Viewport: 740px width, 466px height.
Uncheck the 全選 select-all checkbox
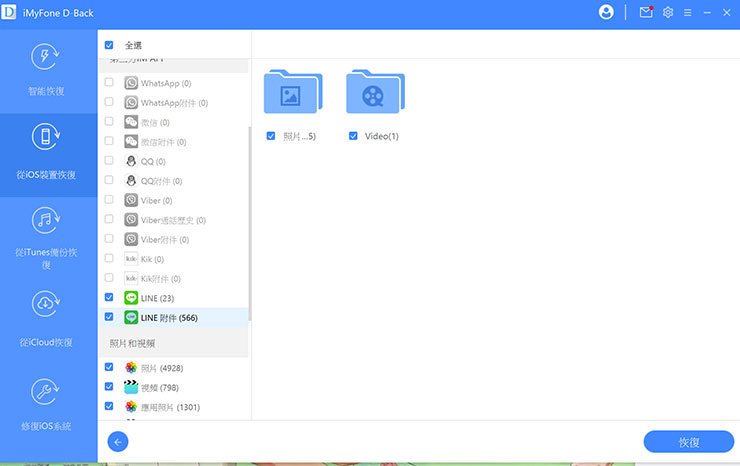pos(109,45)
